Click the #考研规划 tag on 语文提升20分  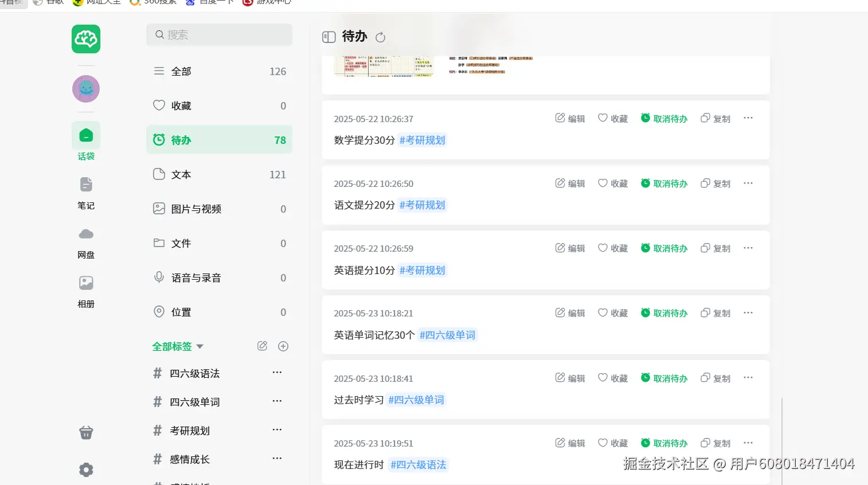[422, 205]
